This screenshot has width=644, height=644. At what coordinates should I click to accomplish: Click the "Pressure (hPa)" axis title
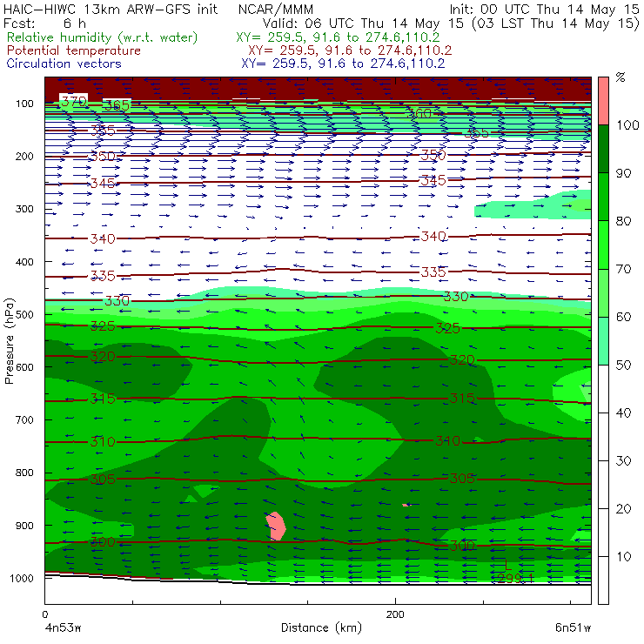(9, 341)
